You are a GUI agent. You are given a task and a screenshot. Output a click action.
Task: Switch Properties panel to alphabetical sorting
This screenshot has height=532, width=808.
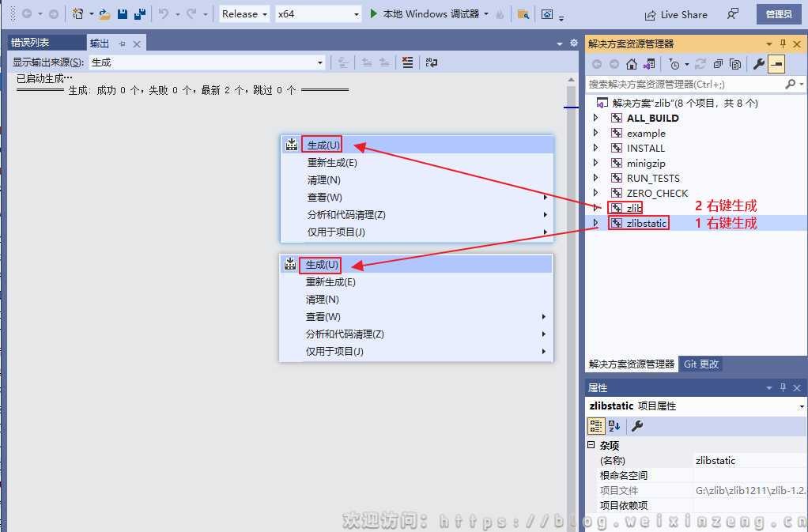pyautogui.click(x=614, y=426)
